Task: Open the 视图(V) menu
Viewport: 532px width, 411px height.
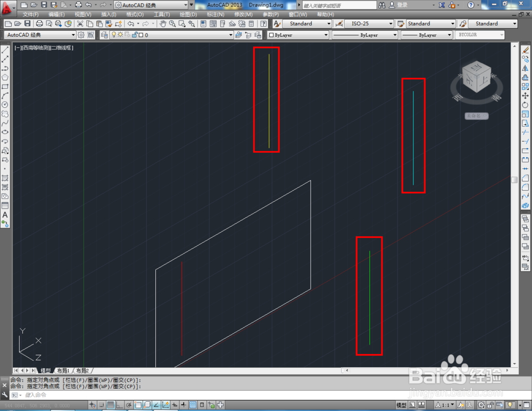Action: 83,14
